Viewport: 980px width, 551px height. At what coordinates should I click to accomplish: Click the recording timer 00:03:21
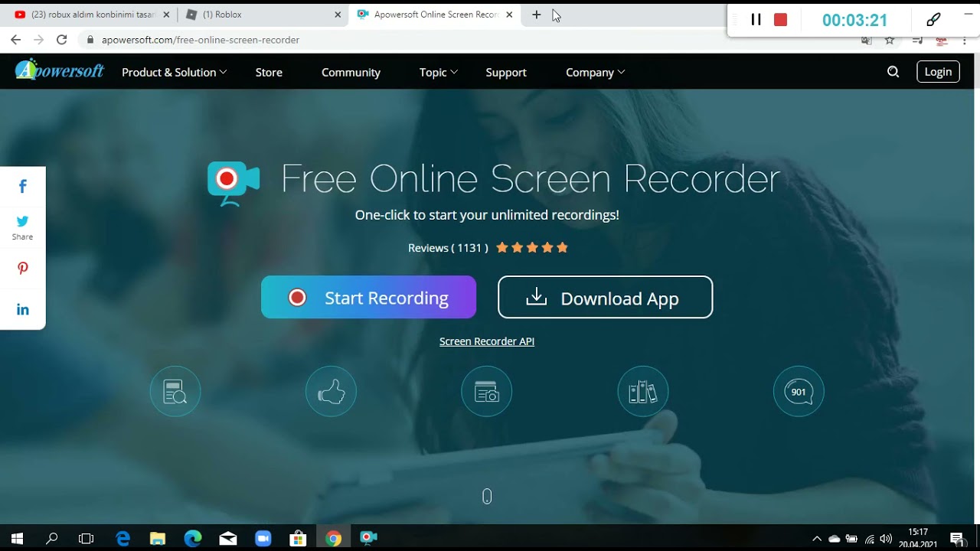click(x=854, y=21)
